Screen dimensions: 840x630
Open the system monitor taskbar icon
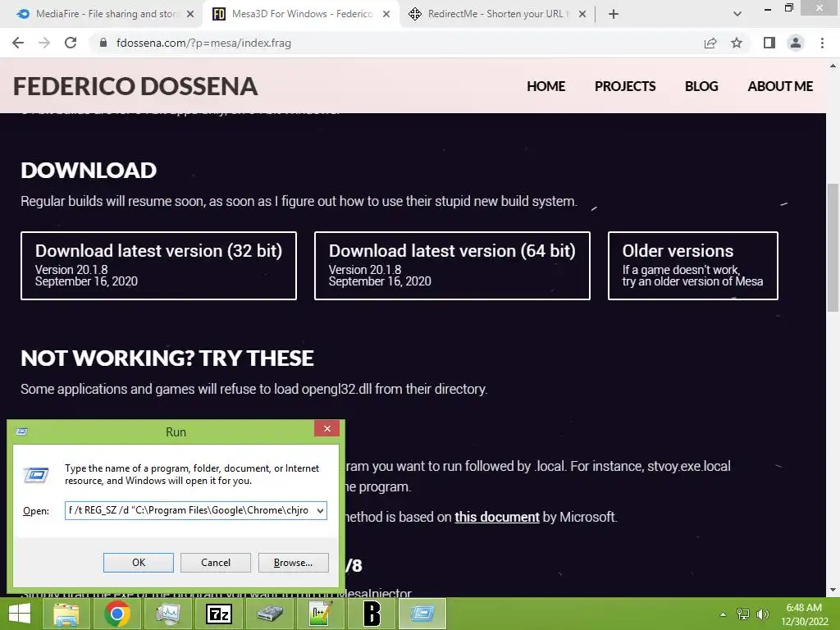pyautogui.click(x=168, y=614)
